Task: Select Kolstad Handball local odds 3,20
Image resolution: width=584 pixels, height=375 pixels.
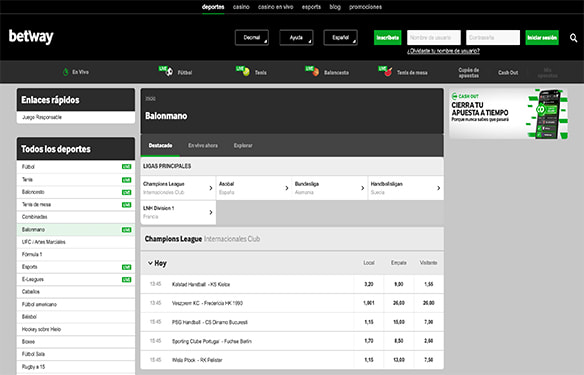Action: (x=369, y=284)
